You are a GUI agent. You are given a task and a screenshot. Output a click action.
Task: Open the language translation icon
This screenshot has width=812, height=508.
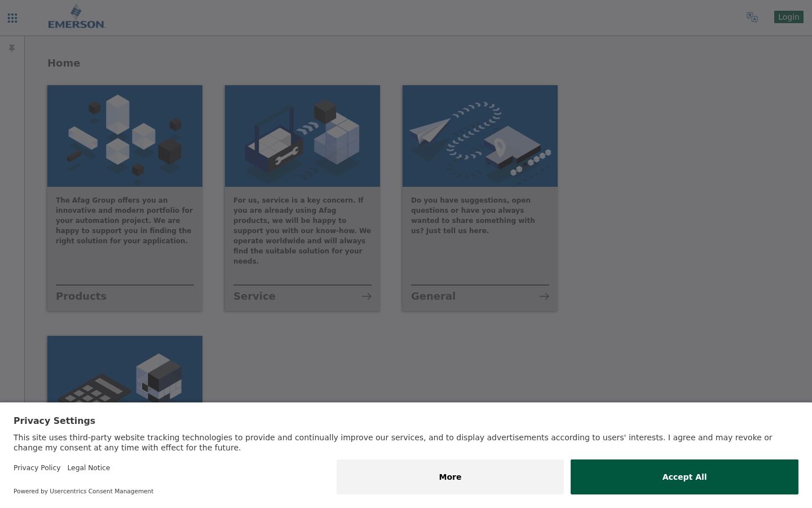[752, 17]
